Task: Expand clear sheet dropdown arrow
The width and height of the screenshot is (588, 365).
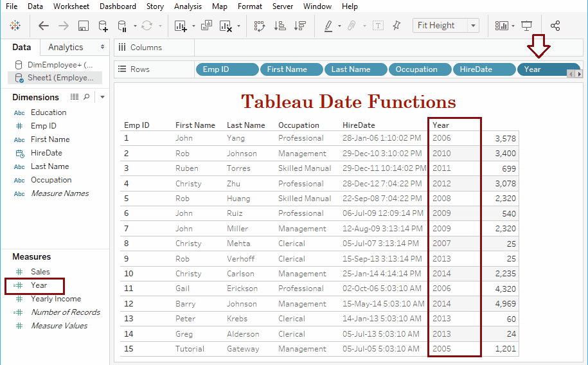Action: pos(238,26)
